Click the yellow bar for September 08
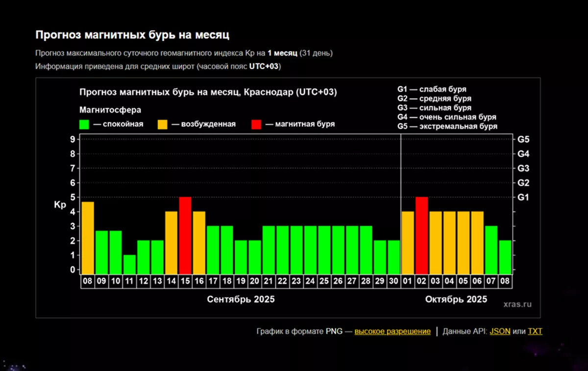The image size is (588, 371). tap(88, 238)
